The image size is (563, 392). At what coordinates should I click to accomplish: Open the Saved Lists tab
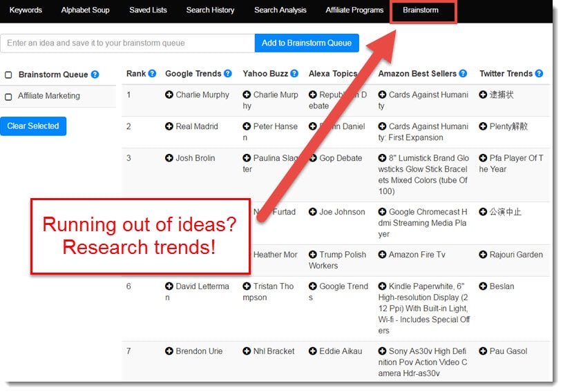tap(148, 10)
